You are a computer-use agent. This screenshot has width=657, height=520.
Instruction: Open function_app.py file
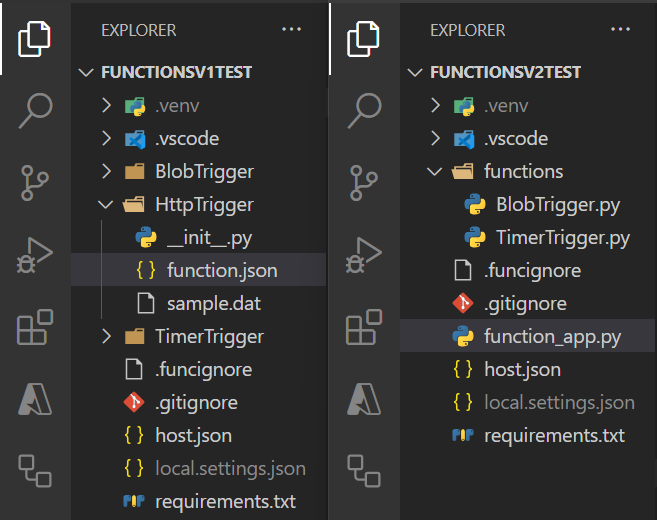pyautogui.click(x=528, y=336)
